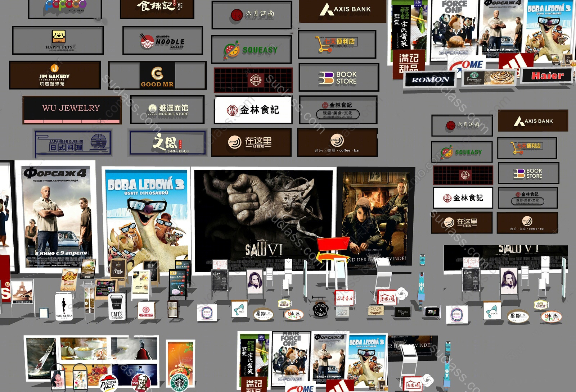Select the red Haier sign
This screenshot has height=392, width=576.
click(x=548, y=76)
